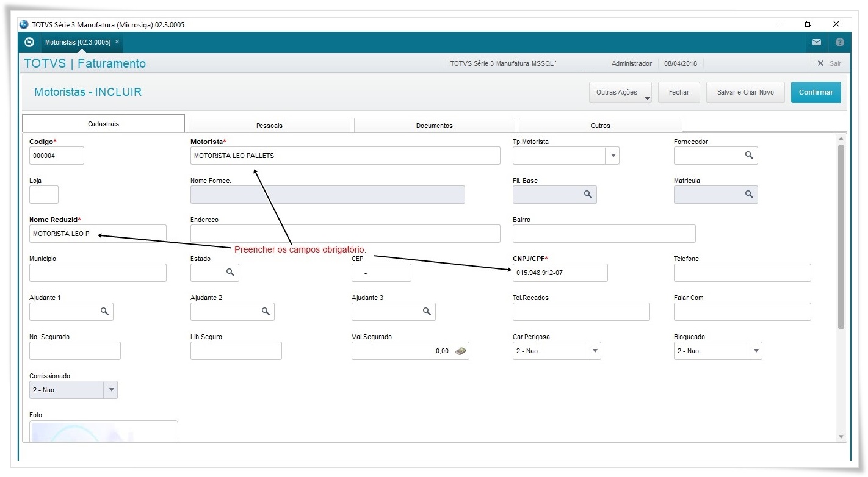Look up Estado with the magnifier icon
The width and height of the screenshot is (868, 477).
[230, 273]
